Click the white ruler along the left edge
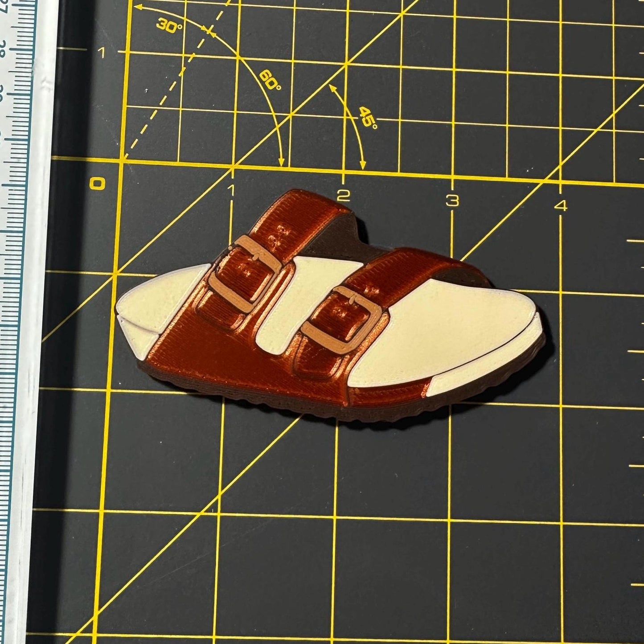 [18, 312]
